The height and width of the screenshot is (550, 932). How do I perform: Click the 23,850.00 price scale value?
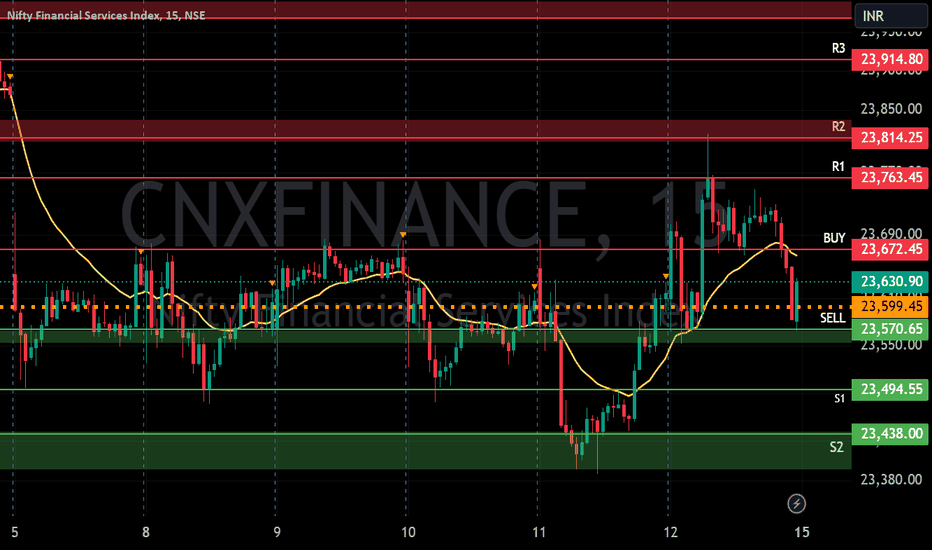point(891,109)
